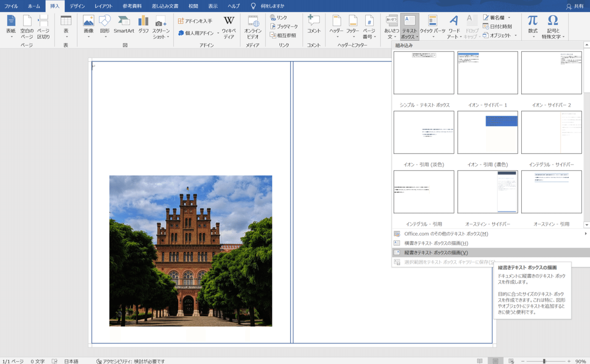
Task: Open the Shapes (図形) gallery
Action: [105, 27]
